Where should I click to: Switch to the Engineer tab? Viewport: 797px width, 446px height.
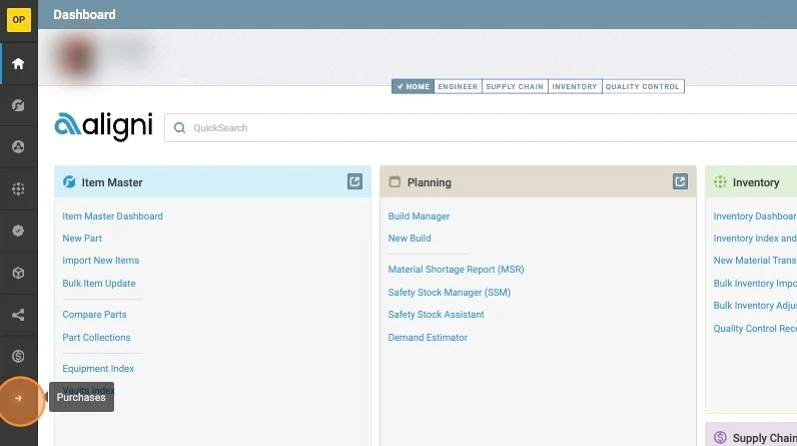tap(458, 87)
